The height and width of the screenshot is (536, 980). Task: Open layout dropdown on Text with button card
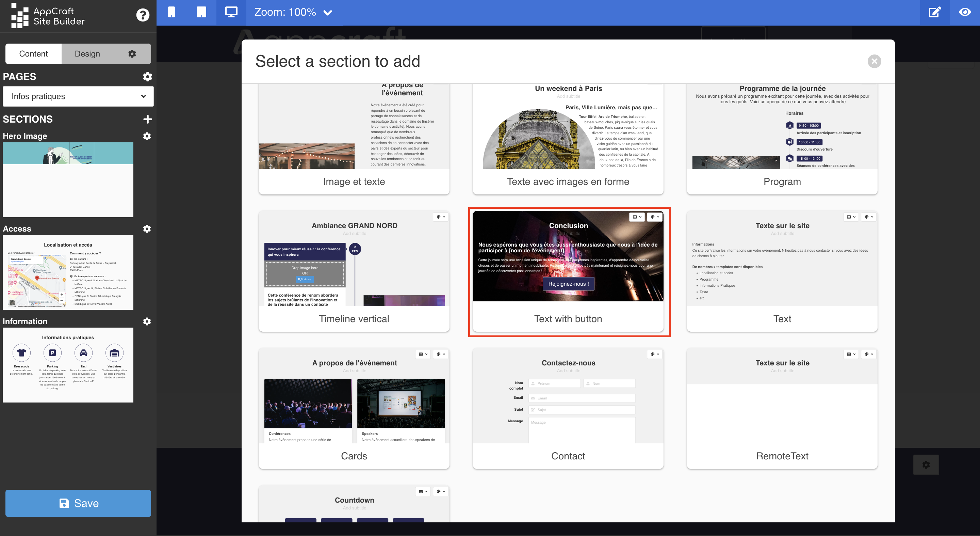pos(636,217)
